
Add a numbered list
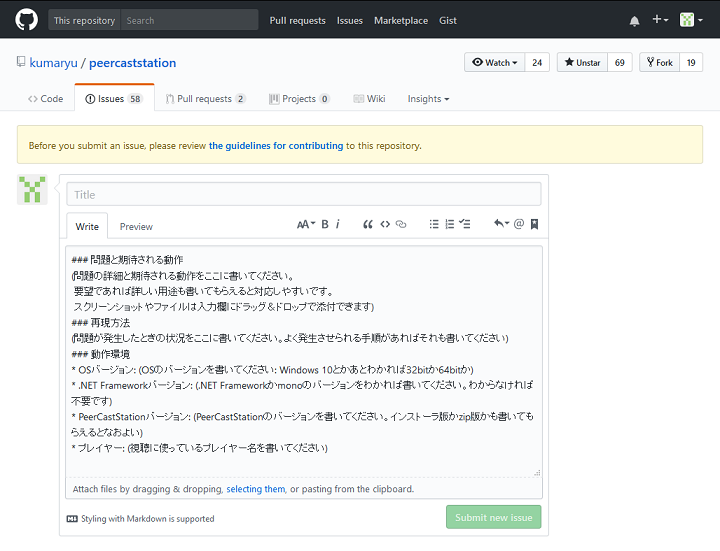point(450,224)
